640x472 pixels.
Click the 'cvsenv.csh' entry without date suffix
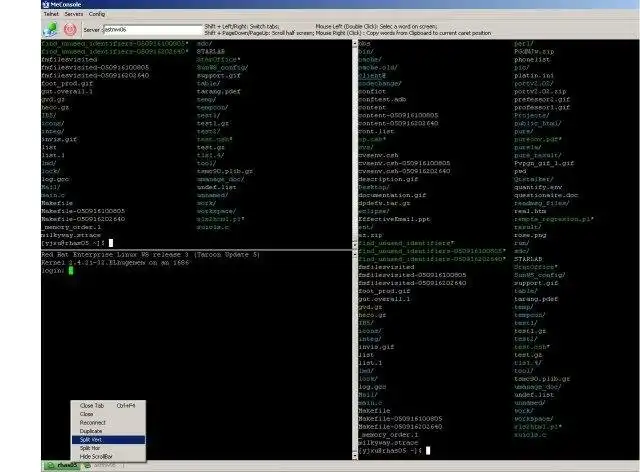pyautogui.click(x=378, y=155)
